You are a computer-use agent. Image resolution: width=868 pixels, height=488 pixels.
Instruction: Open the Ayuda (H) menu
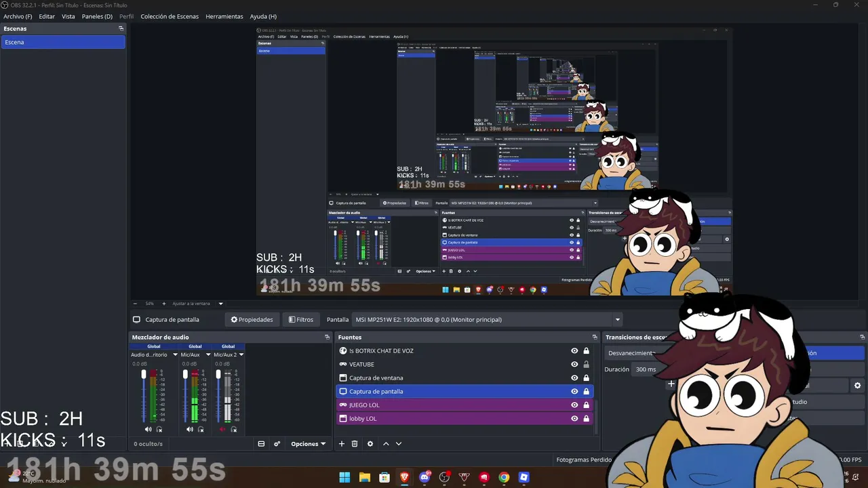263,16
